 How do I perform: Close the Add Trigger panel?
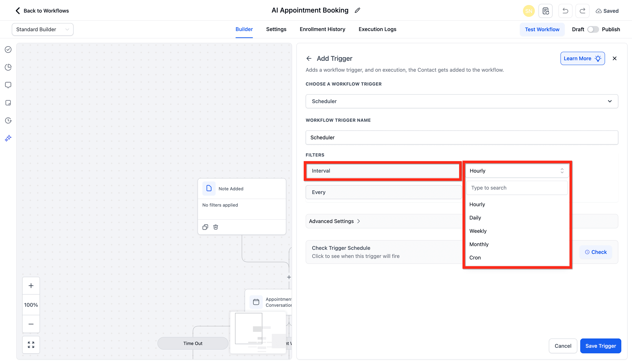[614, 59]
